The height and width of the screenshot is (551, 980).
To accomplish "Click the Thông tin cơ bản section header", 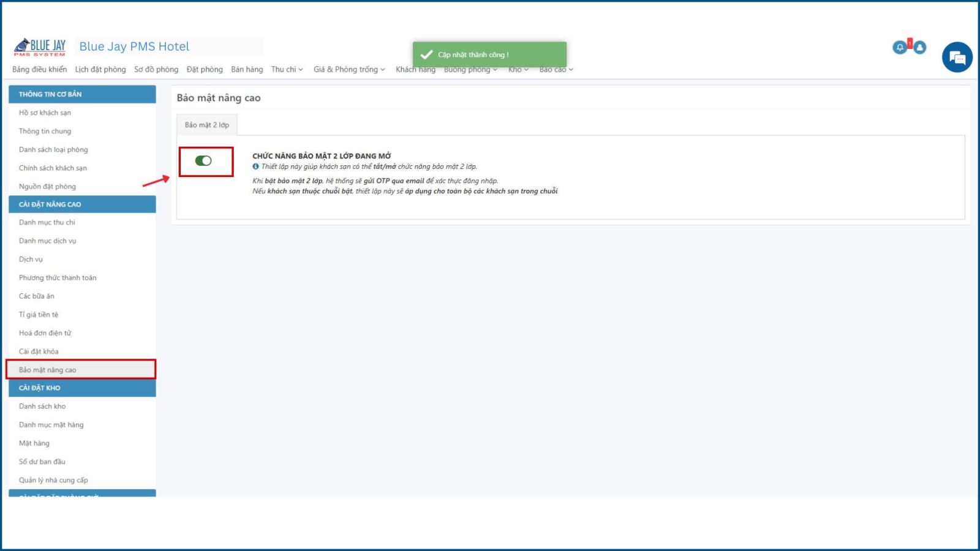I will 82,94.
